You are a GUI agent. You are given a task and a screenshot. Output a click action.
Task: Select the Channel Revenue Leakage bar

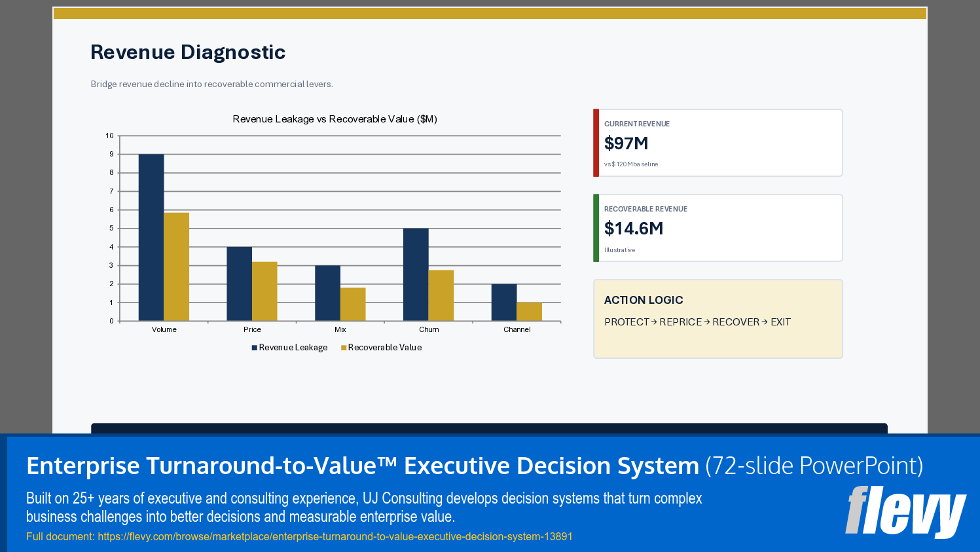(x=504, y=303)
